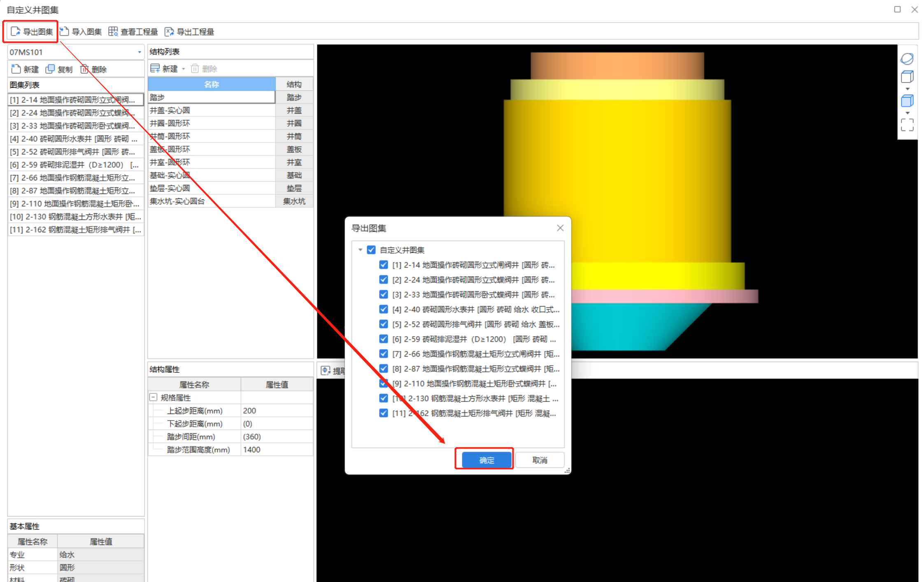Viewport: 924px width, 582px height.
Task: Click the 导入图集 import atlas icon
Action: click(x=65, y=31)
